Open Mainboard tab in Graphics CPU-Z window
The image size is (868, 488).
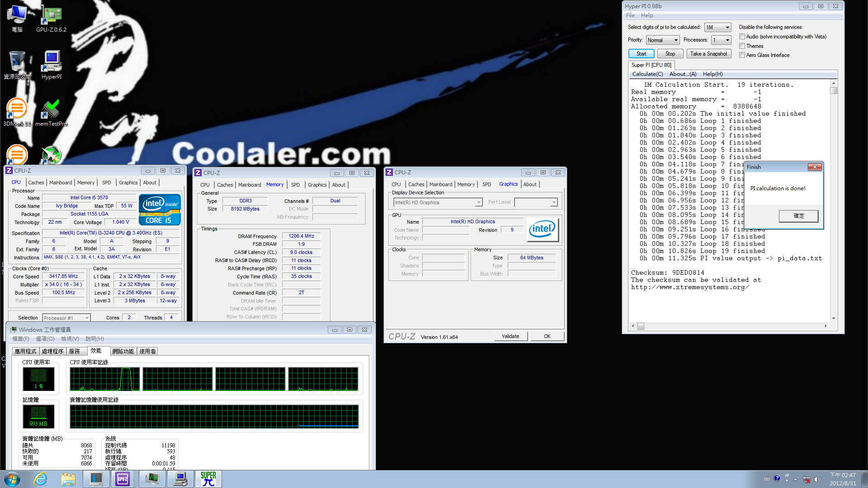[441, 184]
